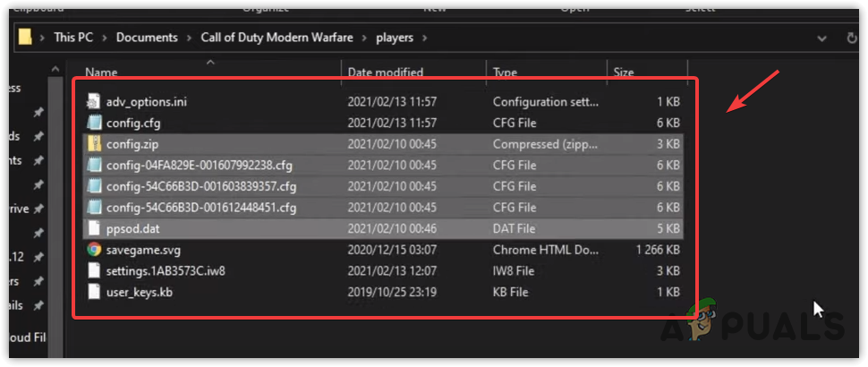Click icon of config-54C66B3D-001612448451.cfg
The width and height of the screenshot is (868, 367).
(95, 208)
